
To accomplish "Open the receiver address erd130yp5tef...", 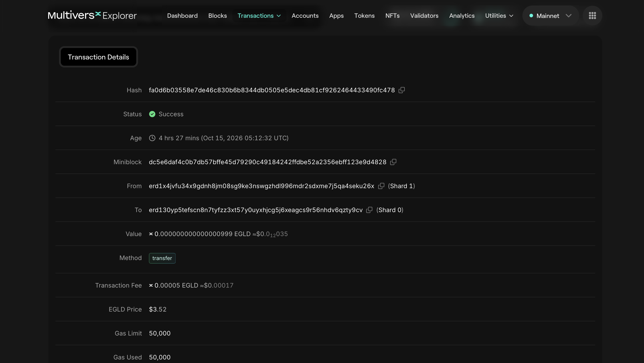I will point(256,210).
